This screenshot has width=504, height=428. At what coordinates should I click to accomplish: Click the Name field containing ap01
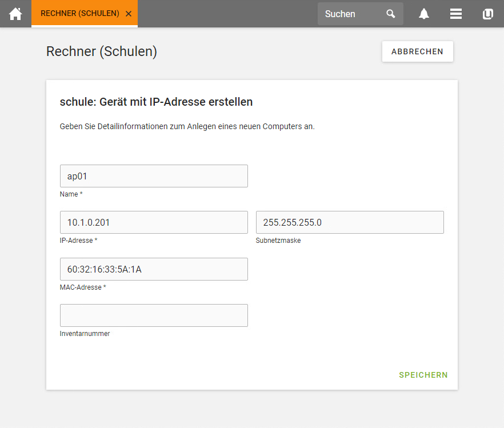point(154,176)
